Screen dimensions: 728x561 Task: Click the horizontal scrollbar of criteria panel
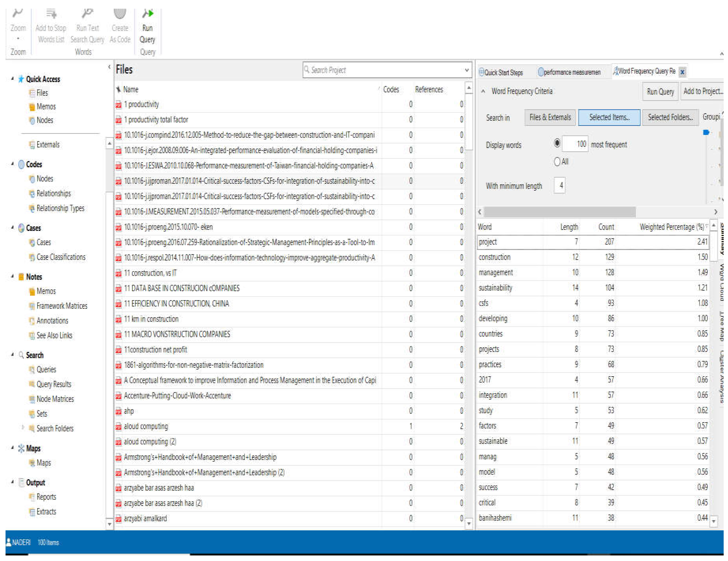click(560, 212)
